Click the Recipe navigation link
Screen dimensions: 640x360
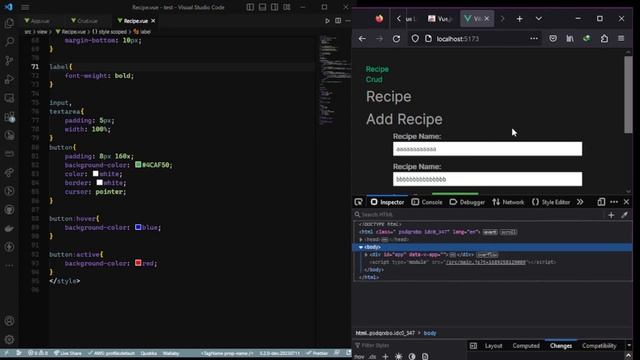(x=377, y=69)
